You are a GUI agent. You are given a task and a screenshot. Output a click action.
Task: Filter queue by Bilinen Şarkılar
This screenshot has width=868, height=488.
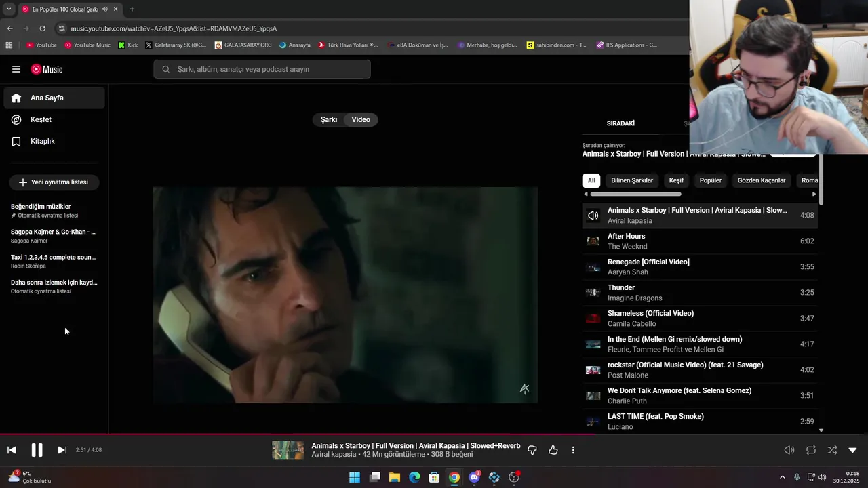[632, 180]
